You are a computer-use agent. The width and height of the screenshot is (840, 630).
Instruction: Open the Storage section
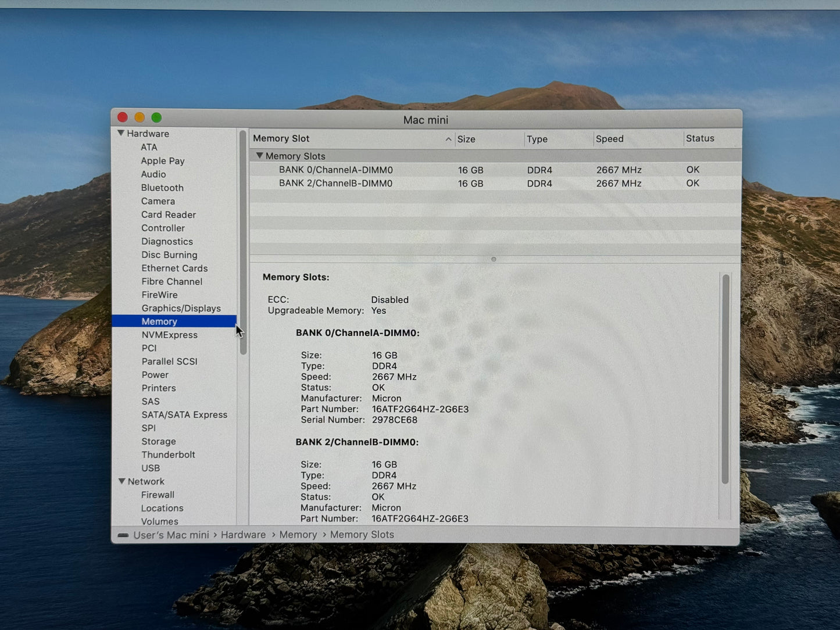(158, 441)
